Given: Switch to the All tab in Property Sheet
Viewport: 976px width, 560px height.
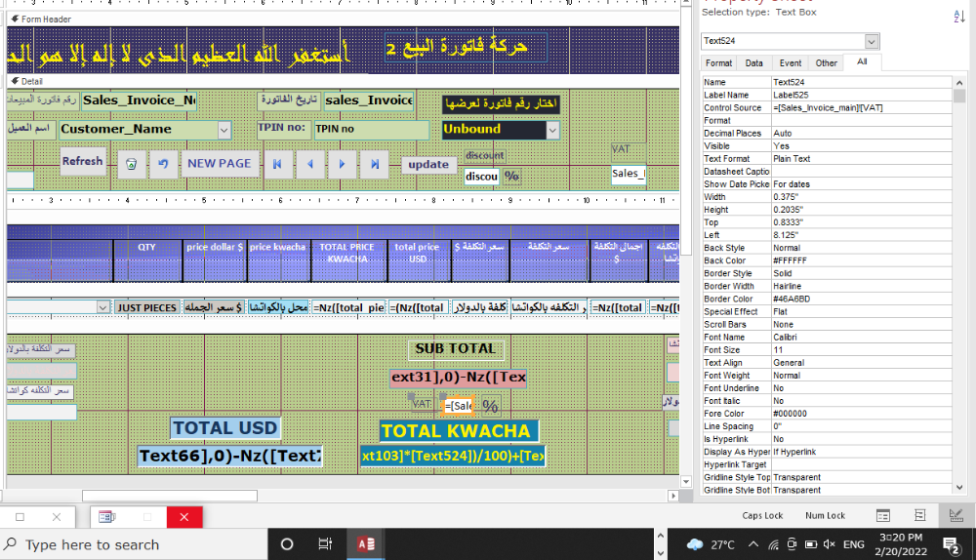Looking at the screenshot, I should [x=862, y=61].
